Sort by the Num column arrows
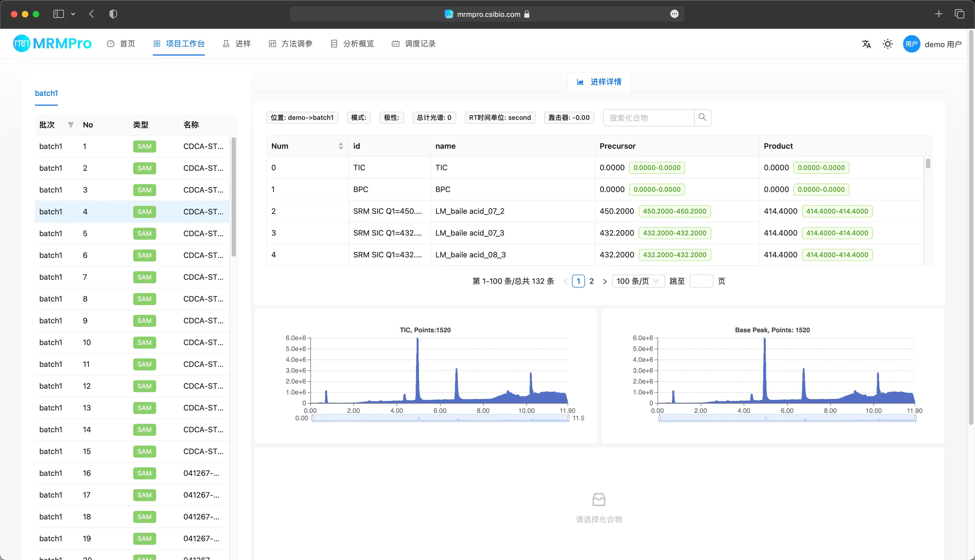This screenshot has height=560, width=975. click(341, 146)
